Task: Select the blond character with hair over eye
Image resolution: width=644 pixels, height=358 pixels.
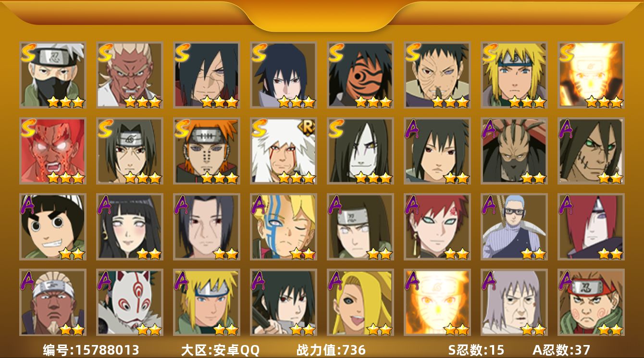Action: [360, 302]
